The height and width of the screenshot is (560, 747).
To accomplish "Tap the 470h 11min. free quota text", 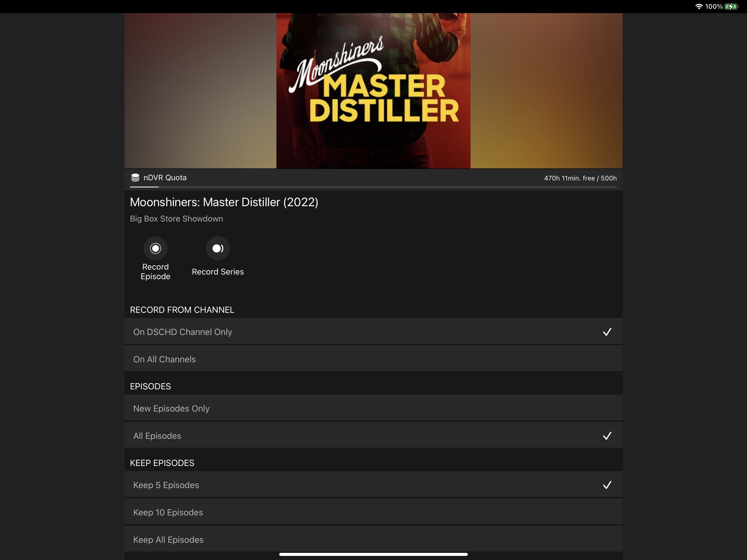I will (x=580, y=178).
